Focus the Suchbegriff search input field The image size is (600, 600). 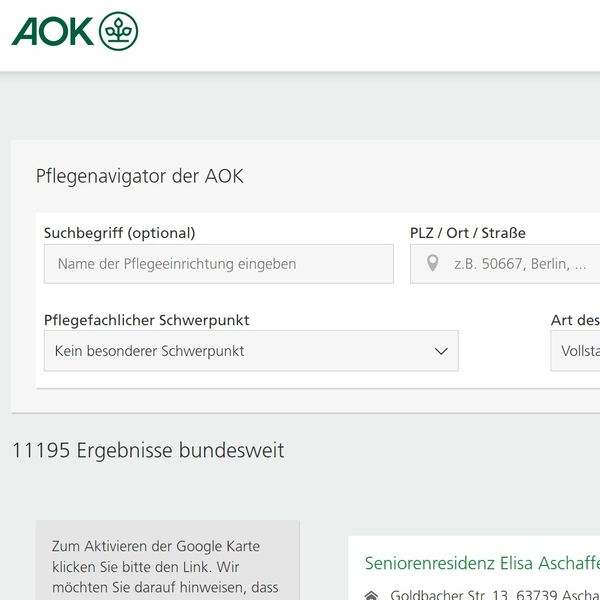click(x=218, y=264)
